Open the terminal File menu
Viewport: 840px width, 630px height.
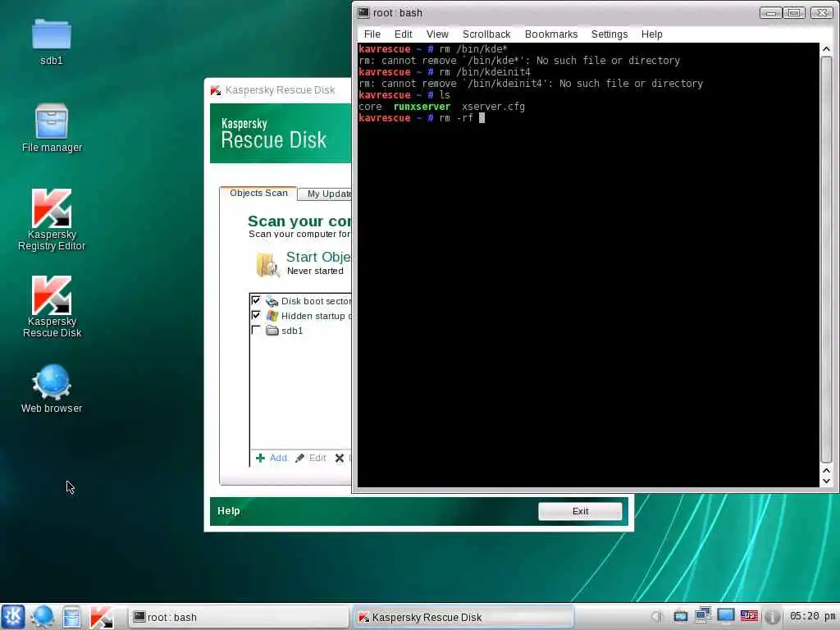372,34
